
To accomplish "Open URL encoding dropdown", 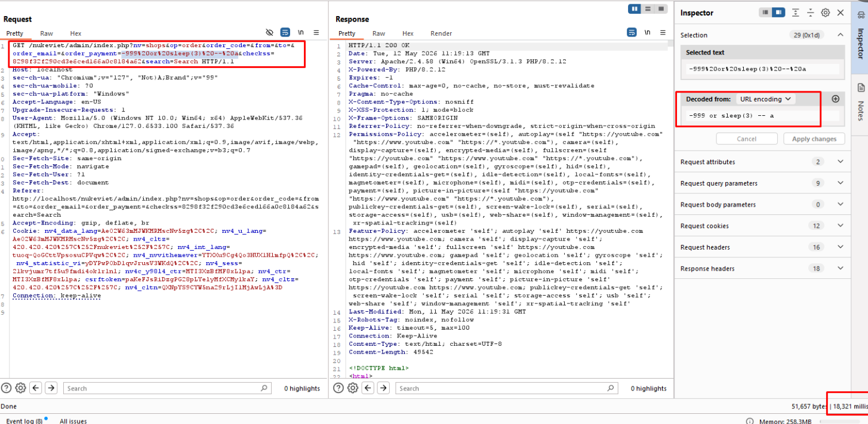I will point(765,99).
